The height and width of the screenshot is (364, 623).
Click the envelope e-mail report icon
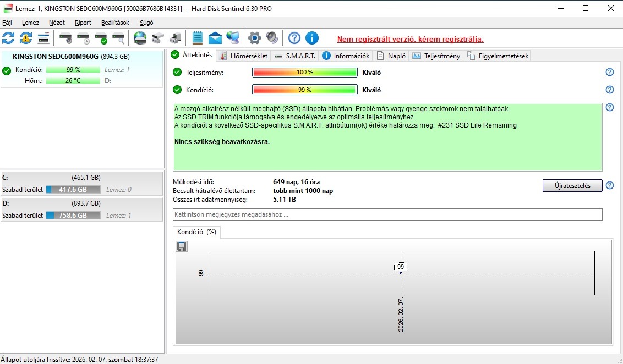point(215,38)
